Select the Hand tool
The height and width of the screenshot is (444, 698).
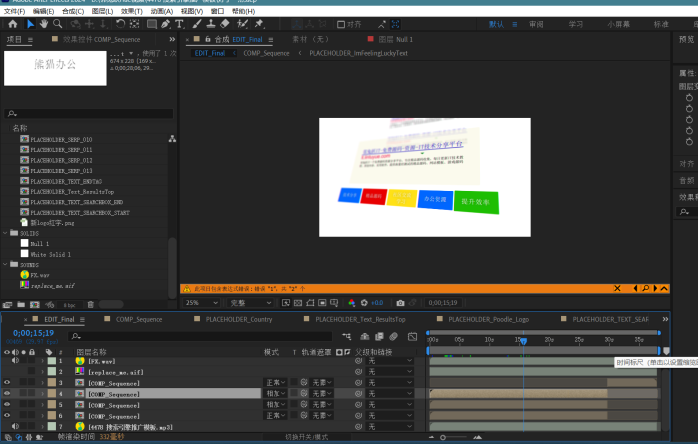click(x=44, y=24)
